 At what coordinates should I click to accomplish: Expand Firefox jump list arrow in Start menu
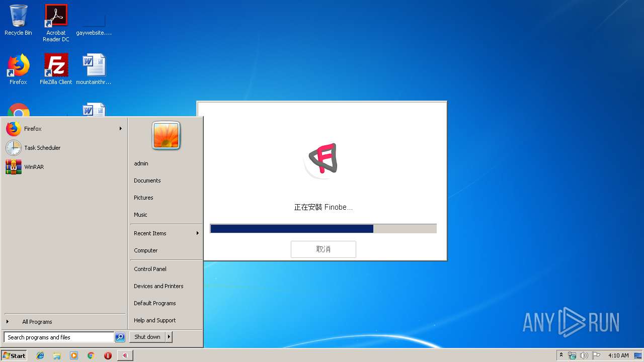121,129
